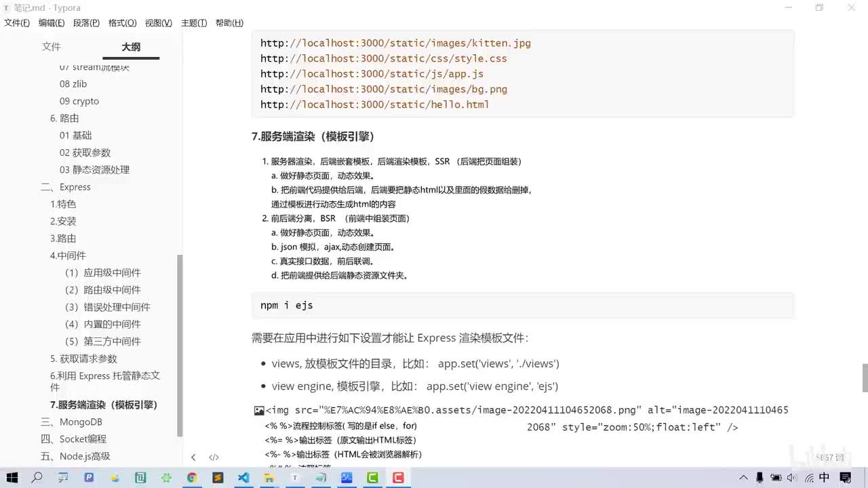Click the green C app taskbar icon
The height and width of the screenshot is (488, 868).
pos(372,478)
